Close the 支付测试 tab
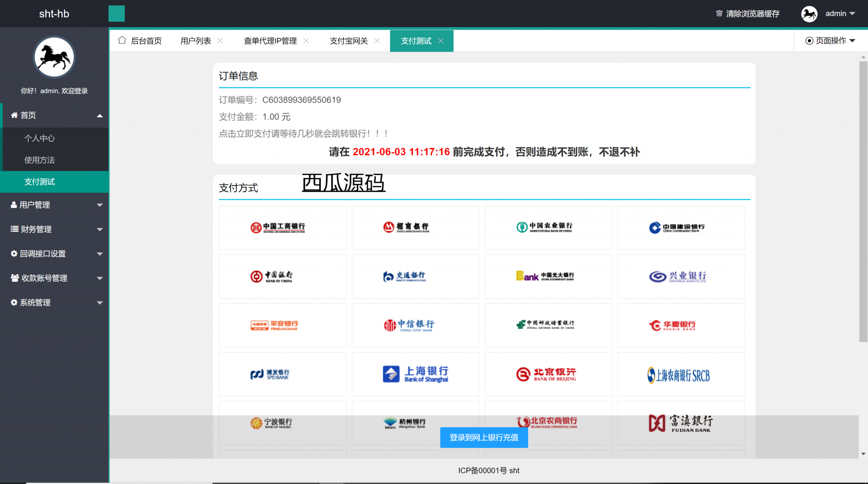Image resolution: width=868 pixels, height=484 pixels. (x=441, y=41)
